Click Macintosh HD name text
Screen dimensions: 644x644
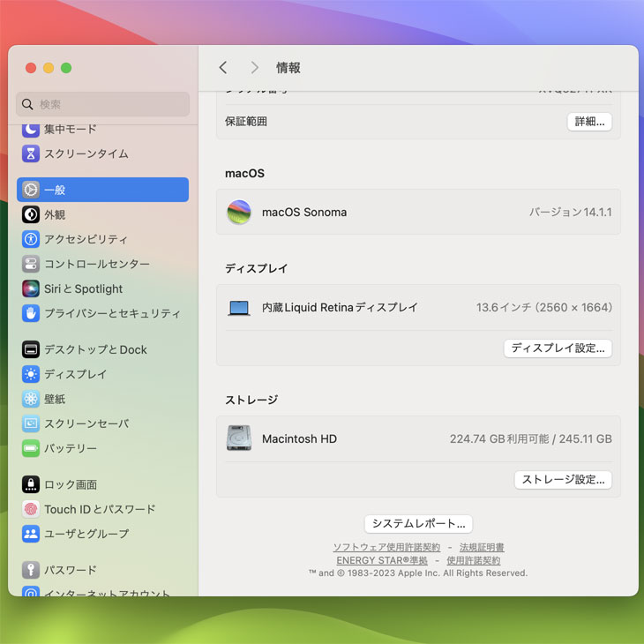[299, 438]
